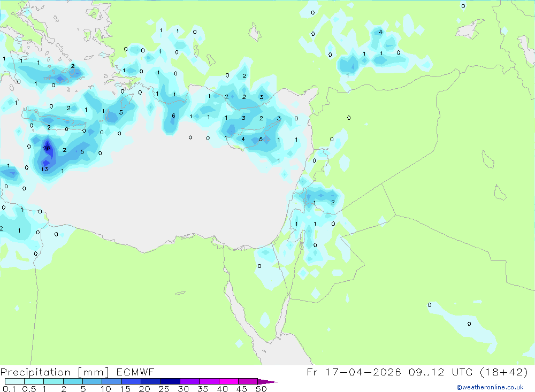This screenshot has height=392, width=535.
Task: Choose the legend swatch between 20 and 25
Action: [x=150, y=381]
